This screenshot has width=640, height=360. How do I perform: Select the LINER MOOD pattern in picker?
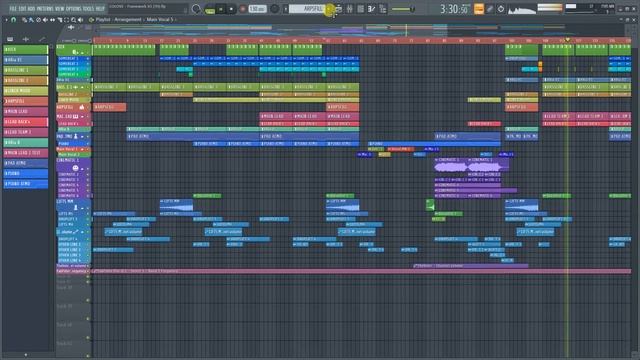[25, 91]
